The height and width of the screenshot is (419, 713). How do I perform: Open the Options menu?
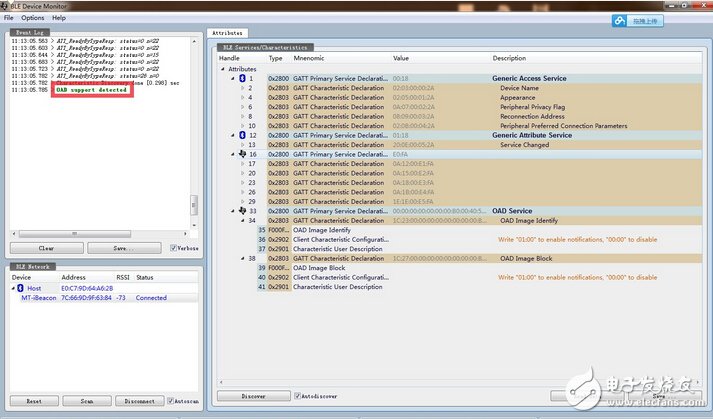tap(33, 18)
